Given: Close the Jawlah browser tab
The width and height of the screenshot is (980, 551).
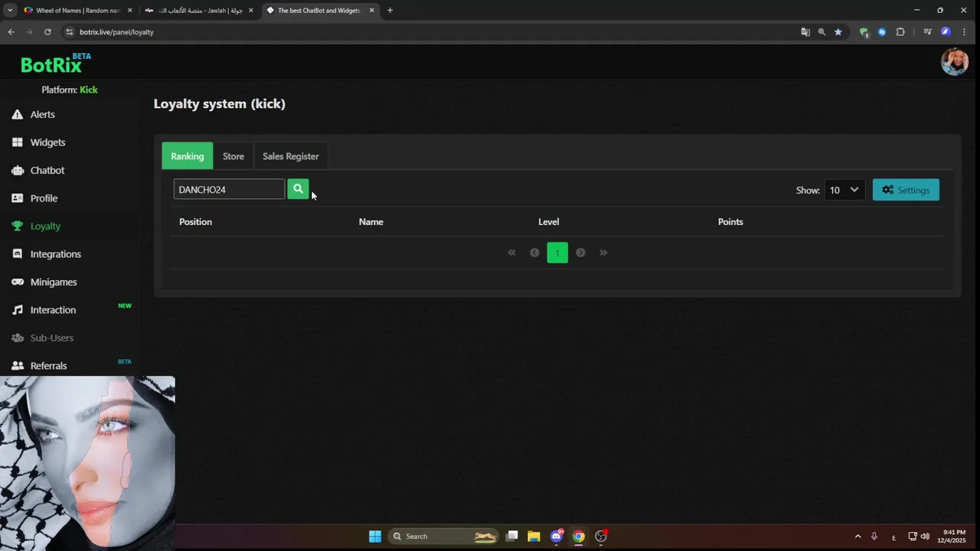Looking at the screenshot, I should coord(250,11).
